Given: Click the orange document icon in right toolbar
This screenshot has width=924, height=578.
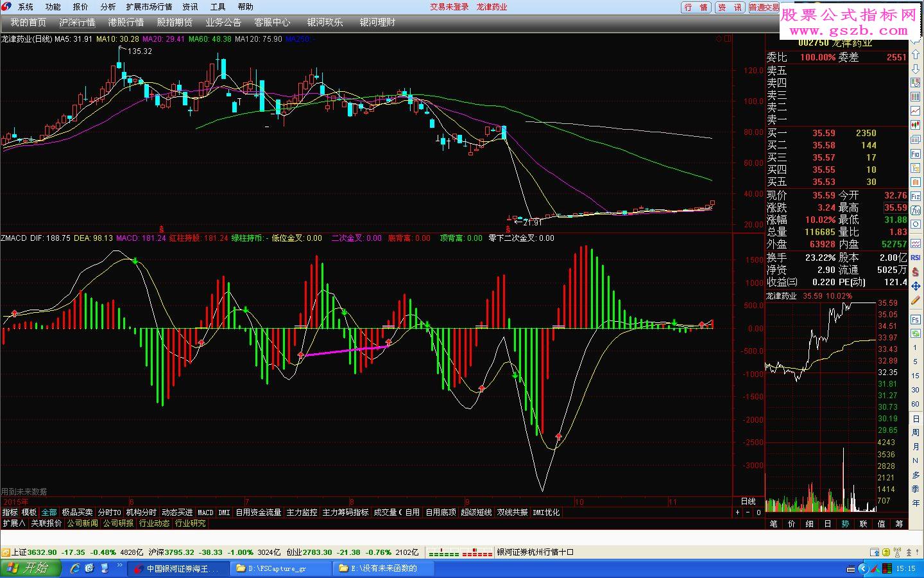Looking at the screenshot, I should coord(916,182).
